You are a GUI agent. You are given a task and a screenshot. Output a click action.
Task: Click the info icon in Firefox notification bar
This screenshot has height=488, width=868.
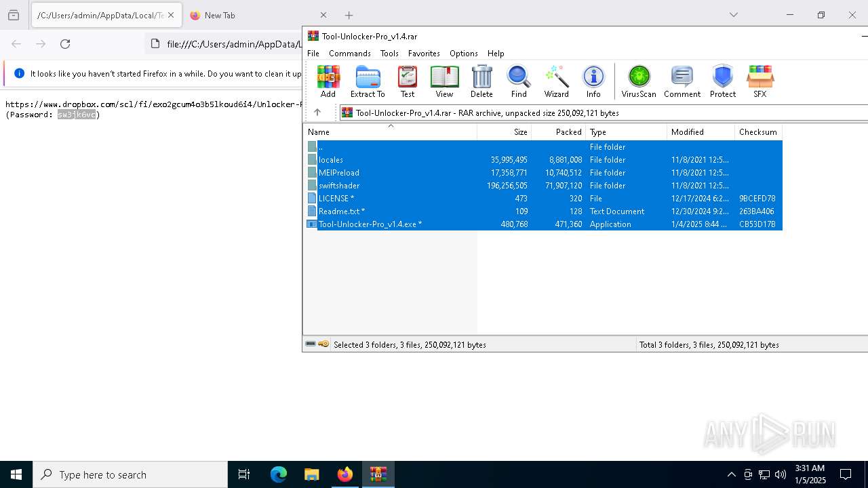tap(19, 73)
